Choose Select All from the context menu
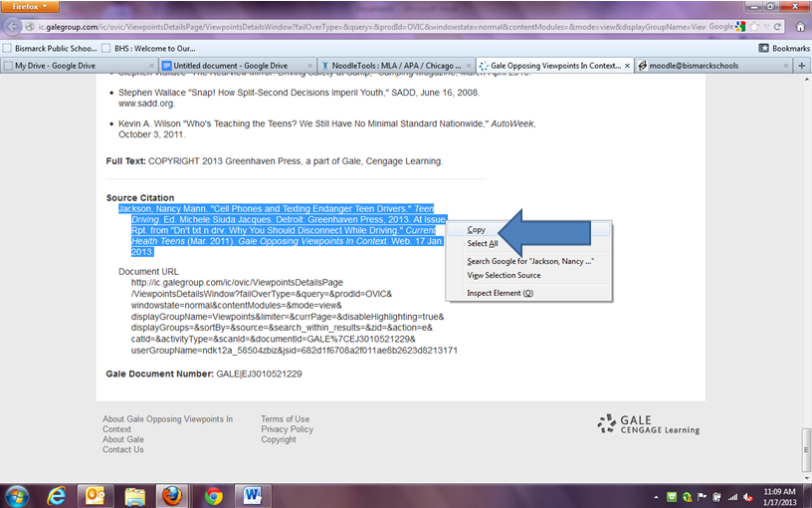 tap(528, 244)
